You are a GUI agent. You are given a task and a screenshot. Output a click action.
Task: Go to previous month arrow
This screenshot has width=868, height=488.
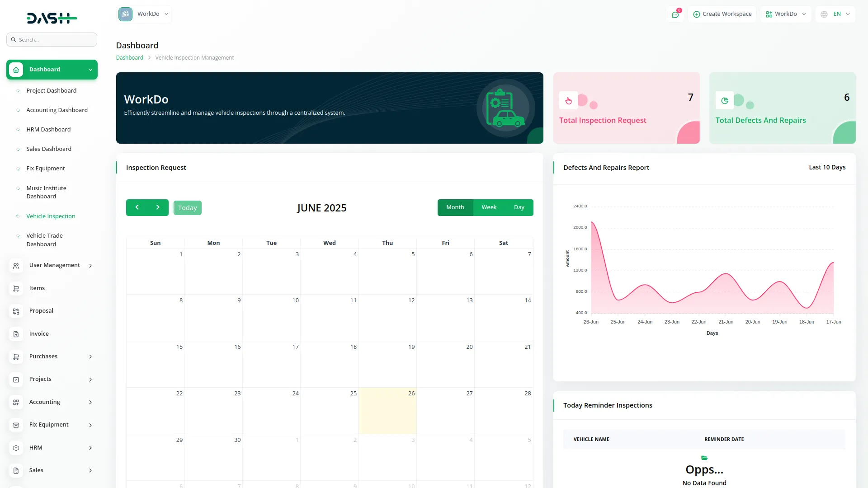coord(137,207)
